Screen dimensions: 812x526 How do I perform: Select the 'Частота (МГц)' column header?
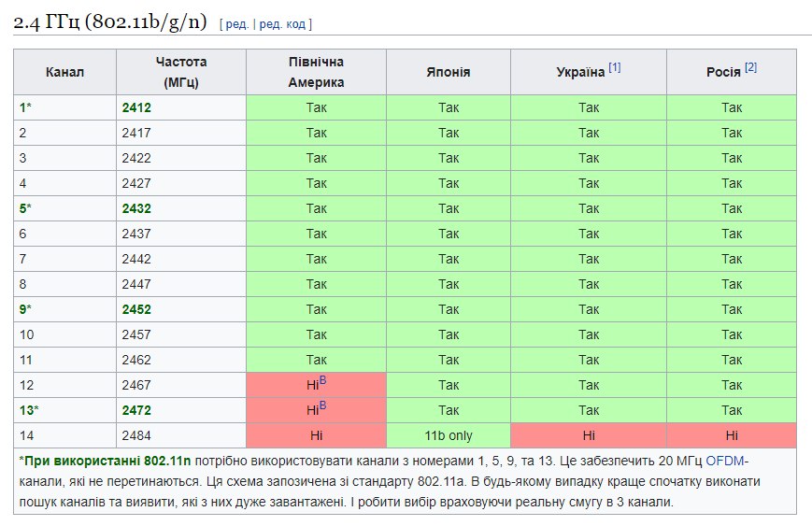click(x=181, y=72)
